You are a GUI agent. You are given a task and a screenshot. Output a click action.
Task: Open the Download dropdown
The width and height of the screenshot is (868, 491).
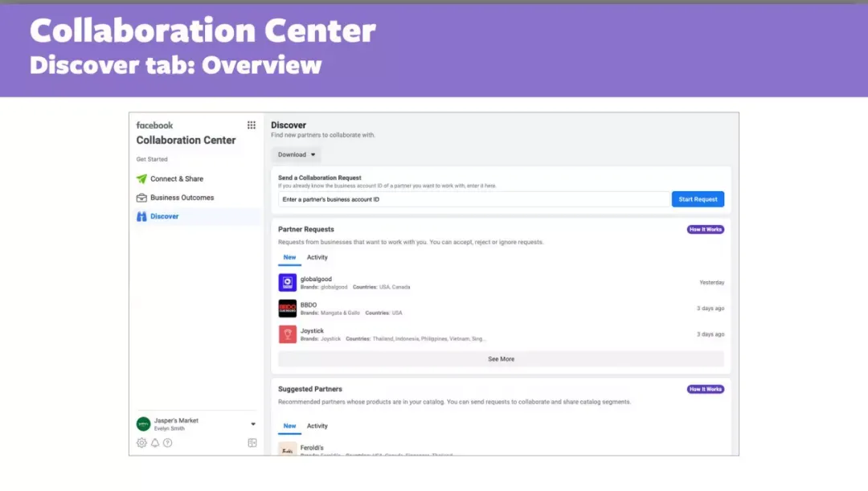click(297, 155)
